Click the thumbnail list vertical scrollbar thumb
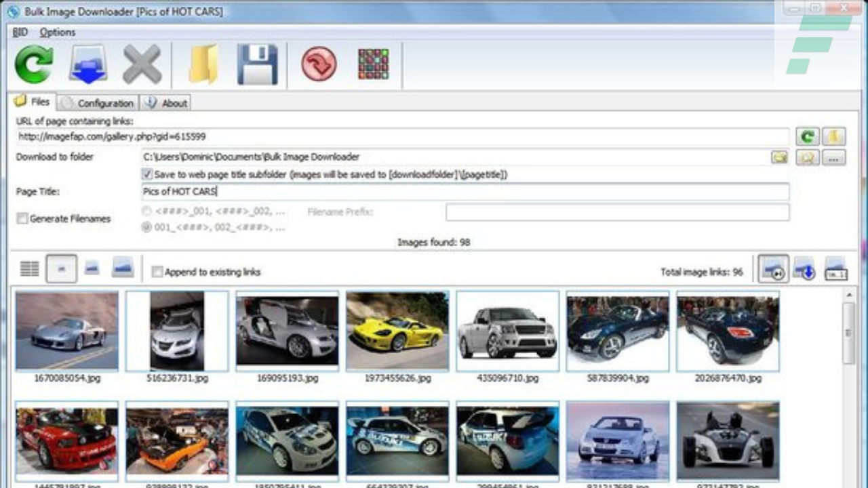868x488 pixels. (848, 333)
